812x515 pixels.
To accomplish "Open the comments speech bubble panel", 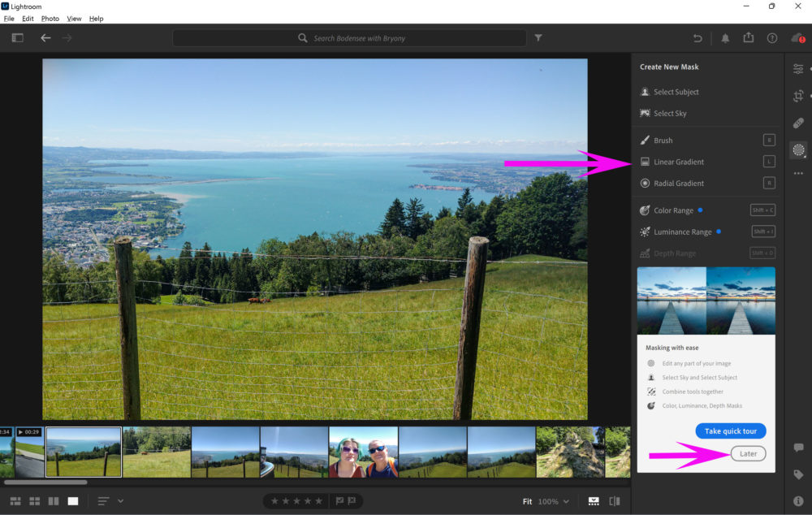I will pyautogui.click(x=798, y=447).
